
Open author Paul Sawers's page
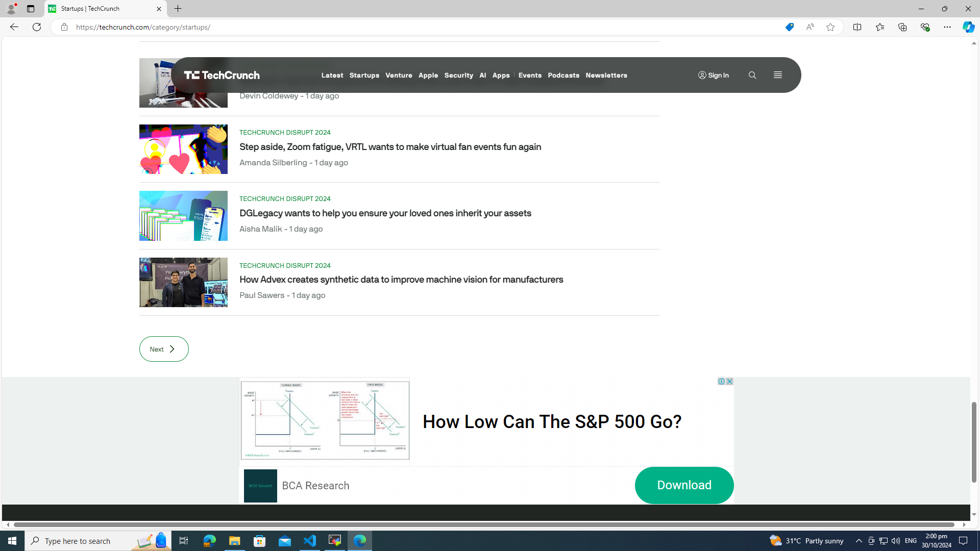click(x=262, y=295)
